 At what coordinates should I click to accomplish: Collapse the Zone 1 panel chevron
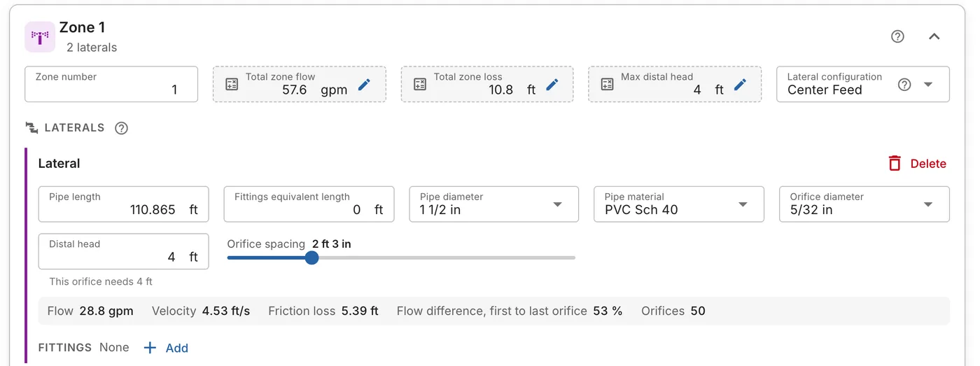tap(934, 36)
